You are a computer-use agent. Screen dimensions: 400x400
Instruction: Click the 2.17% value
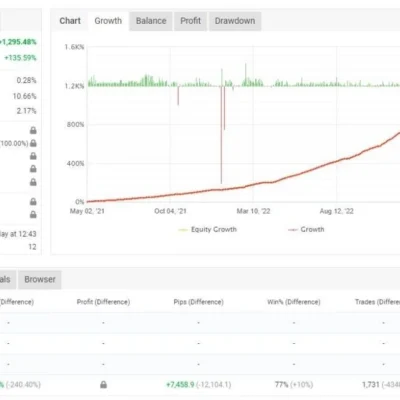(x=26, y=111)
